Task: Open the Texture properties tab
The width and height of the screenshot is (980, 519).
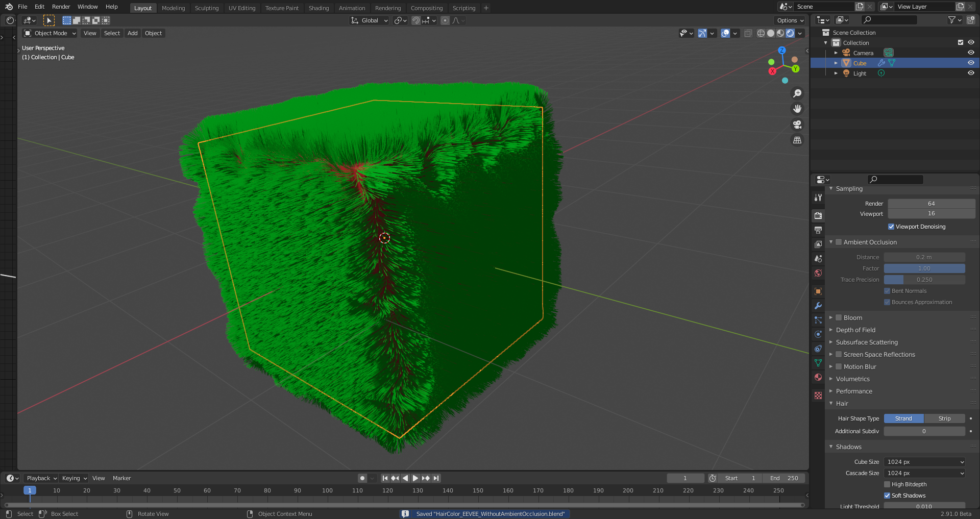Action: tap(818, 396)
